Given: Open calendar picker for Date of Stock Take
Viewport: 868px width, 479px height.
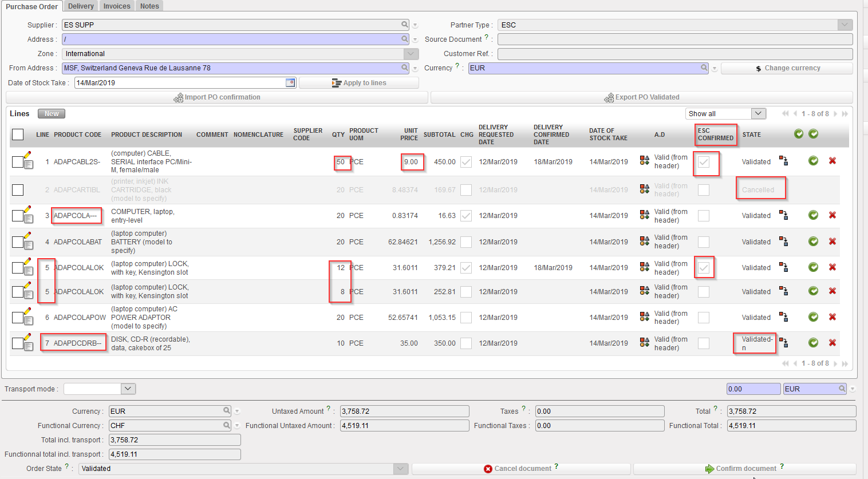Looking at the screenshot, I should tap(290, 83).
